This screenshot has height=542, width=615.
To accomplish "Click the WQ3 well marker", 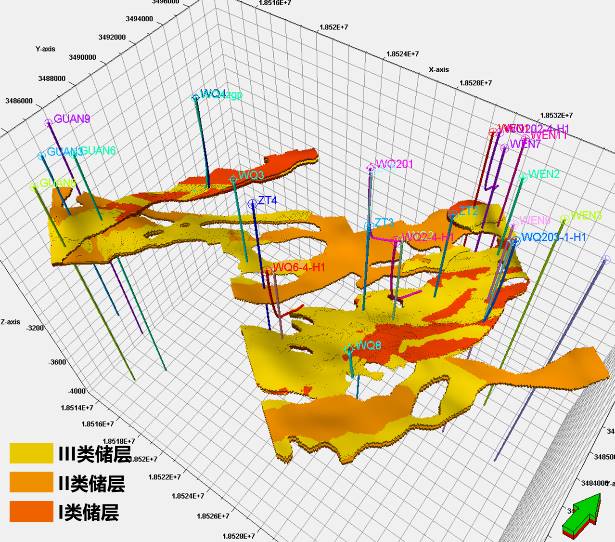I will coord(233,177).
